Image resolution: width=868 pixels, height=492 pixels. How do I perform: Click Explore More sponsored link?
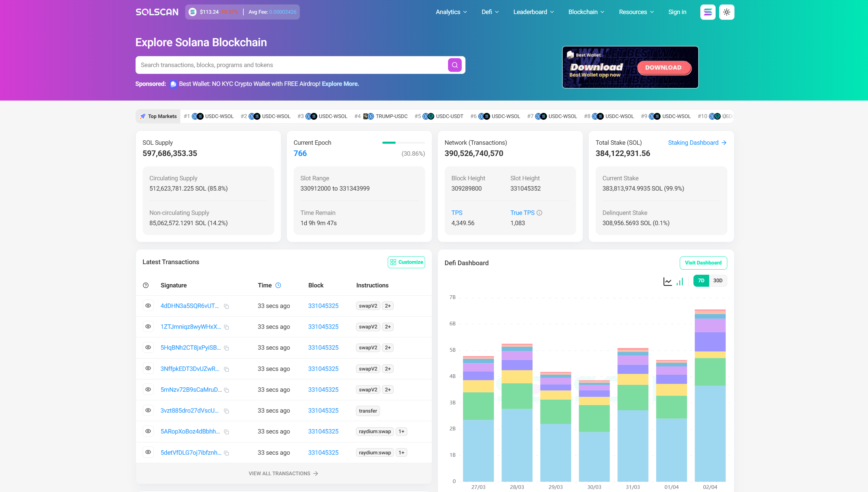(x=340, y=84)
